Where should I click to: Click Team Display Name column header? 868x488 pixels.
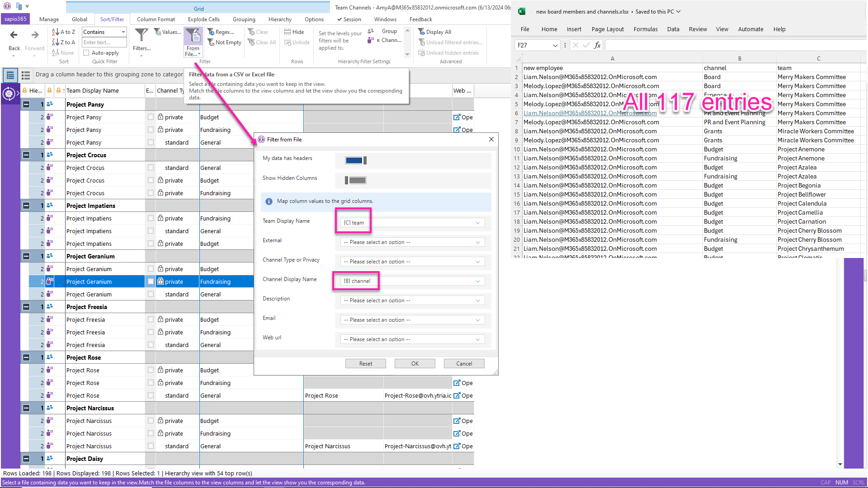coord(104,91)
